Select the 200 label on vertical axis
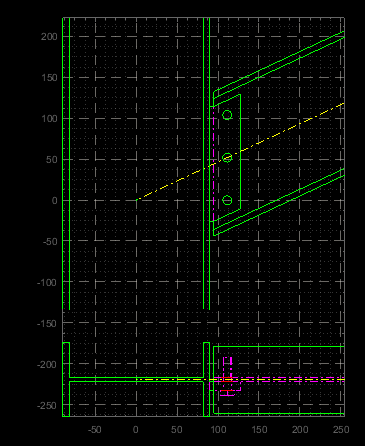 click(50, 37)
